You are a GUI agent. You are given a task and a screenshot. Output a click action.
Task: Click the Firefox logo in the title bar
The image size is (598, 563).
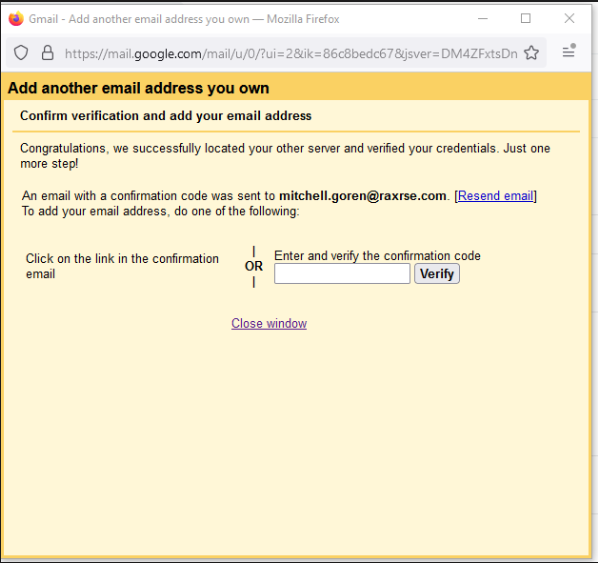pyautogui.click(x=16, y=19)
